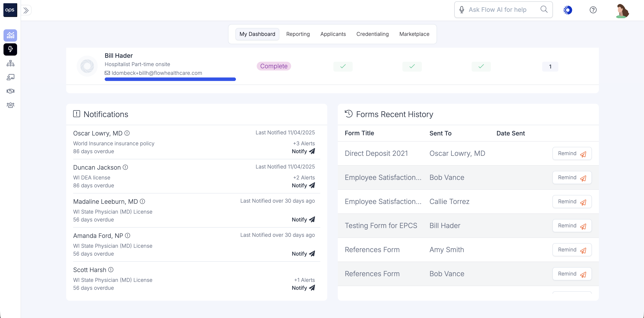Viewport: 644px width, 318px height.
Task: Remind Bob Vance about Employee Satisfaction form
Action: [572, 178]
